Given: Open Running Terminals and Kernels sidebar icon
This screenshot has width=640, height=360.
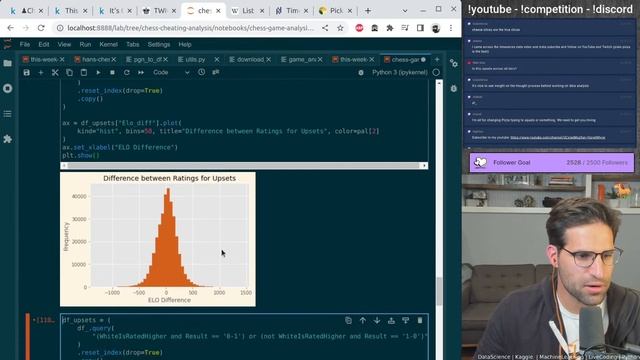Looking at the screenshot, I should [7, 89].
